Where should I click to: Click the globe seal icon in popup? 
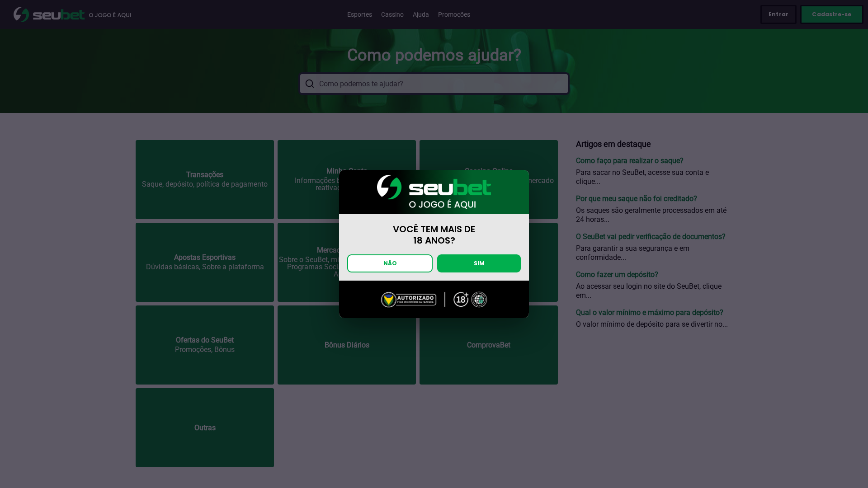coord(479,299)
